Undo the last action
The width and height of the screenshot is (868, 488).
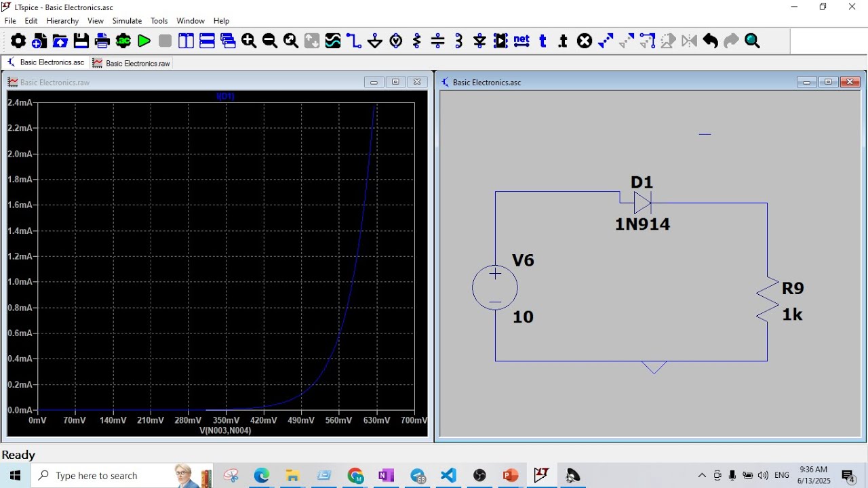710,41
